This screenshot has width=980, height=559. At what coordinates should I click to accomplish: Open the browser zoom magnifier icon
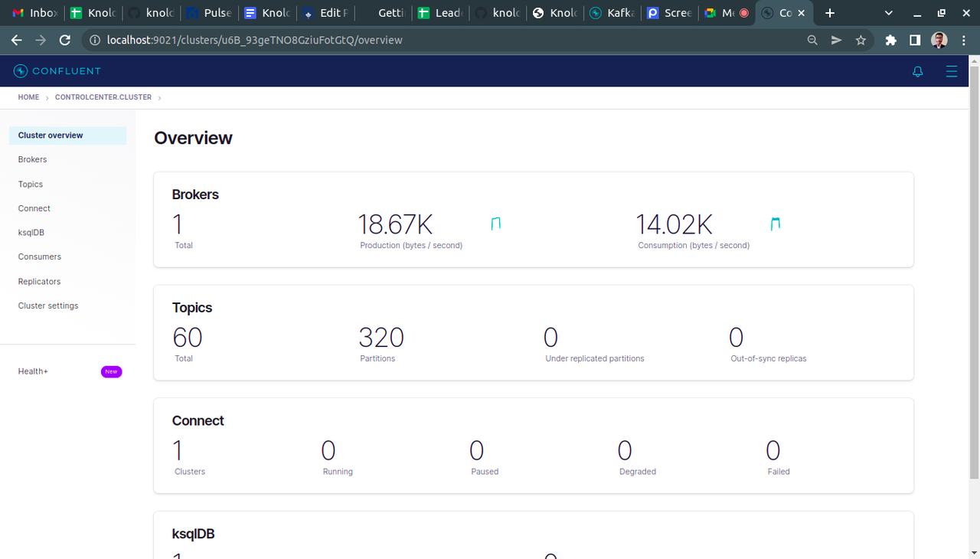[x=812, y=40]
